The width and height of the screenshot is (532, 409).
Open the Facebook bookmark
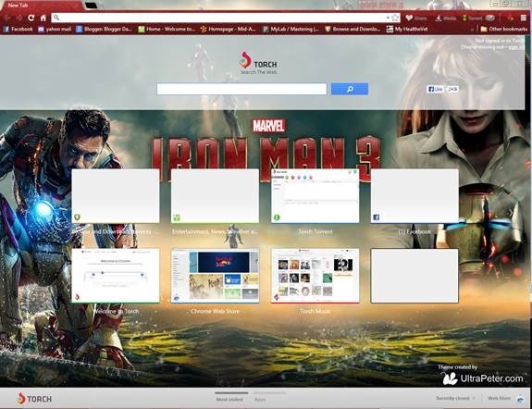point(19,30)
